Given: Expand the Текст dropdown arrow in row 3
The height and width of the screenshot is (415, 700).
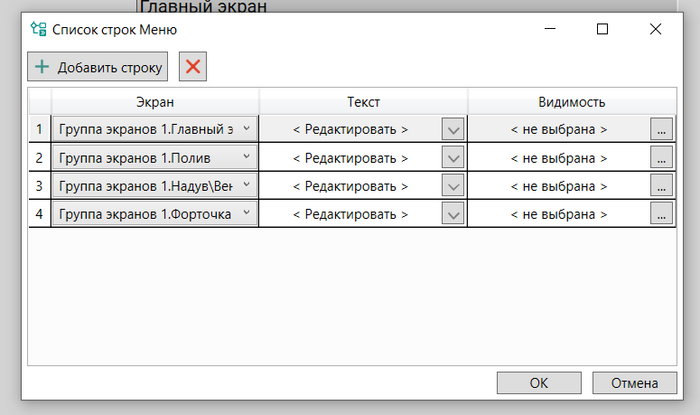Looking at the screenshot, I should coord(453,185).
